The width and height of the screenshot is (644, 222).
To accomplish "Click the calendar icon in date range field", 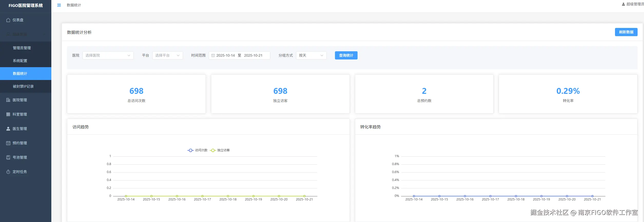I will (x=213, y=55).
